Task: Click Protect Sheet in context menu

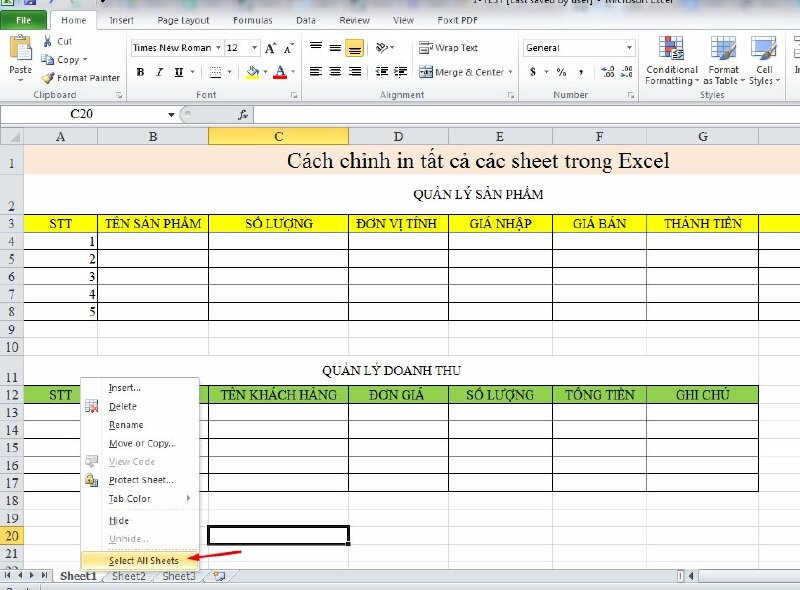Action: (134, 481)
